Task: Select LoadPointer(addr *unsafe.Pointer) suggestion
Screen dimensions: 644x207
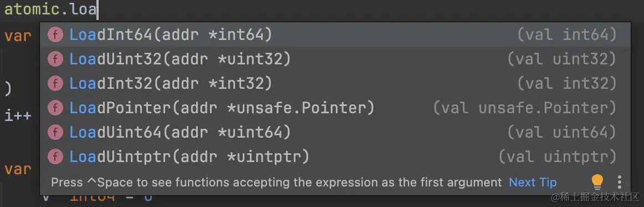Action: click(x=335, y=108)
